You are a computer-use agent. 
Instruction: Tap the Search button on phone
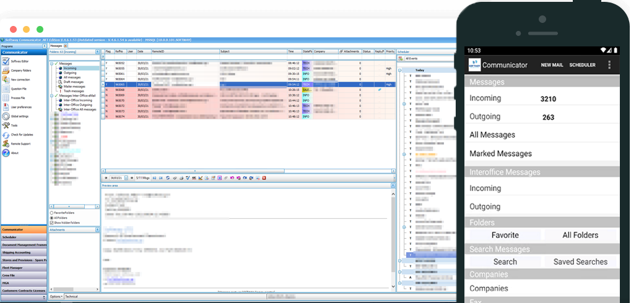(x=505, y=262)
